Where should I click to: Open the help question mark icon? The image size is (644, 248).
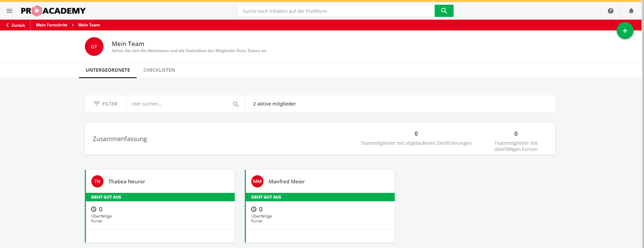pyautogui.click(x=611, y=11)
